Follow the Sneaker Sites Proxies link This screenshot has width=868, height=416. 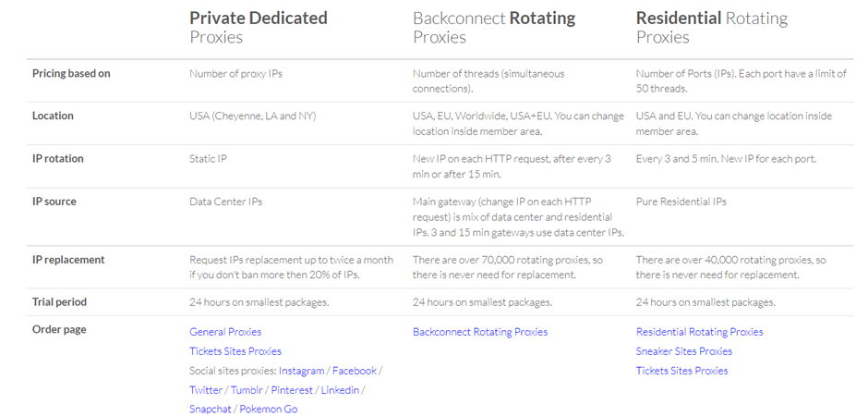[x=684, y=351]
